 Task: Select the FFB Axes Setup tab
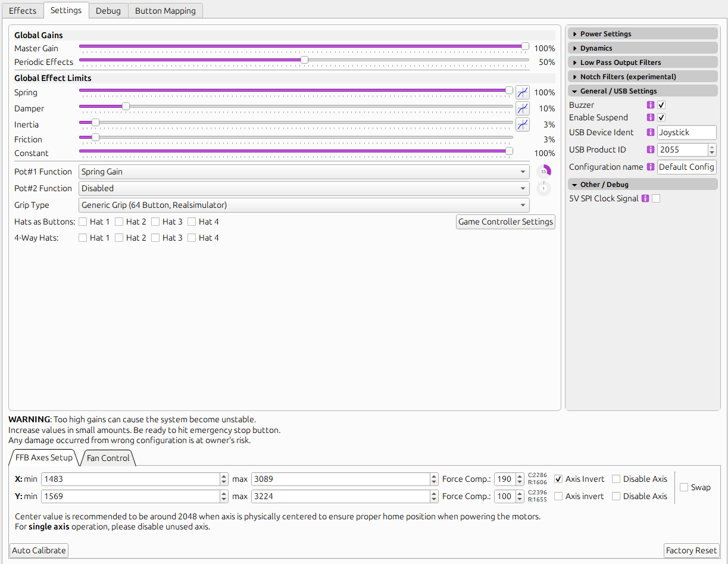(43, 457)
